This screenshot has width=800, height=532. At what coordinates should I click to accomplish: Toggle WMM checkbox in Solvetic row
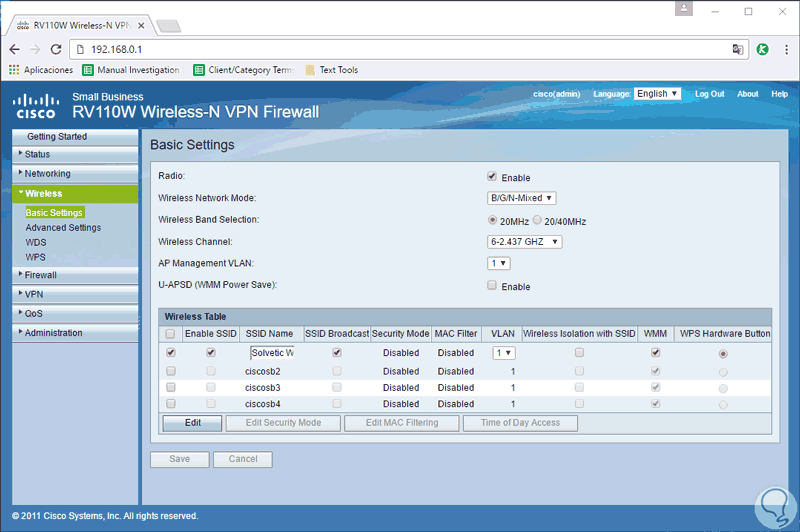(x=656, y=352)
